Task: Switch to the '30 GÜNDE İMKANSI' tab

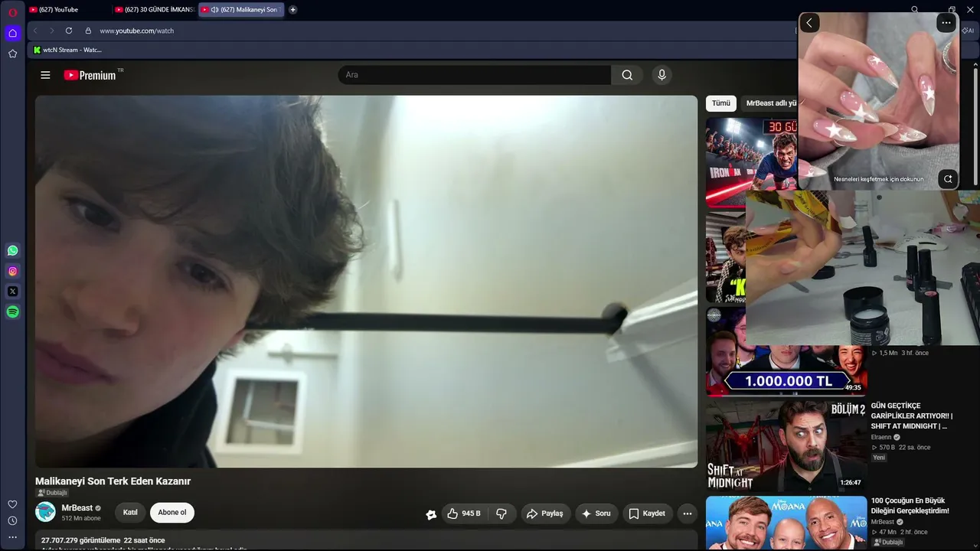Action: (155, 10)
